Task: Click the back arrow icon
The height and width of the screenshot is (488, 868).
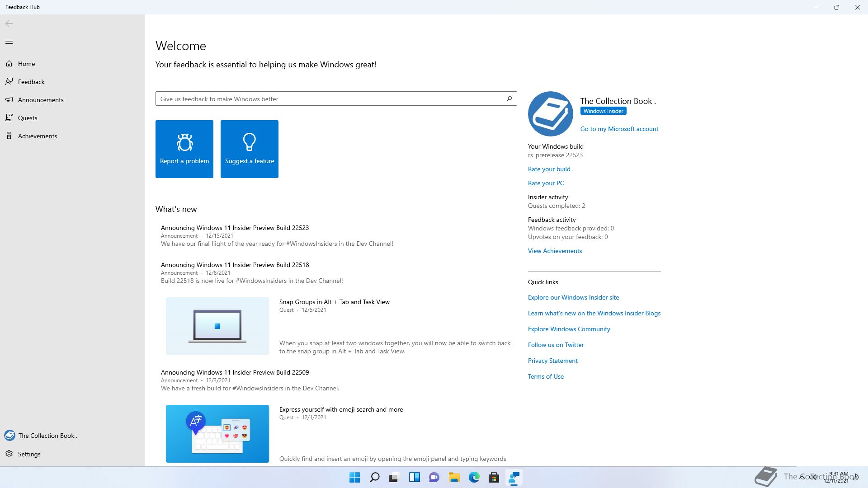Action: point(9,23)
